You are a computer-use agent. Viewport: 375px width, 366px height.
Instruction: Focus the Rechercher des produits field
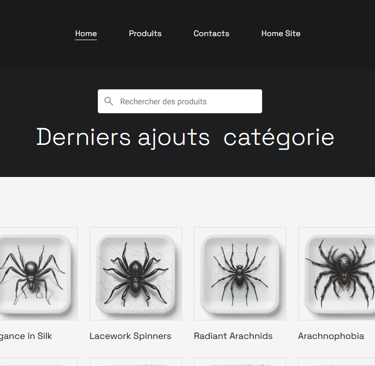pyautogui.click(x=180, y=101)
